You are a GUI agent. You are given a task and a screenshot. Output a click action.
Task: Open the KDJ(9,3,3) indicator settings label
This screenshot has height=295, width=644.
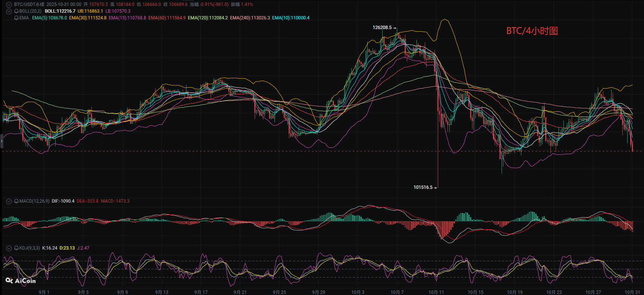click(x=29, y=248)
